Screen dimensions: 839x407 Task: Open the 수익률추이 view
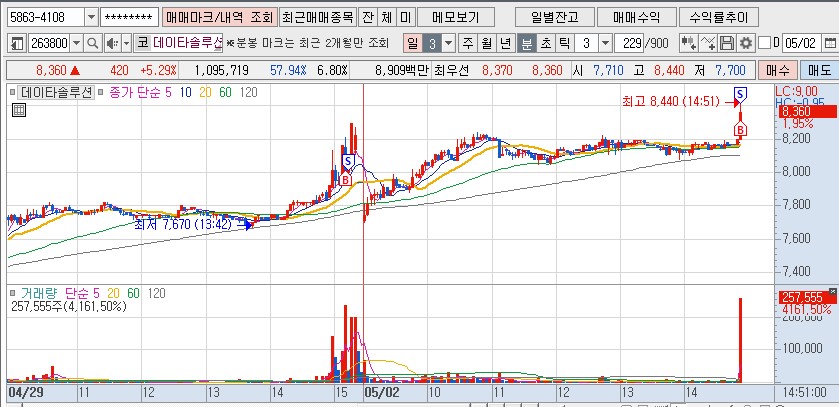coord(719,18)
